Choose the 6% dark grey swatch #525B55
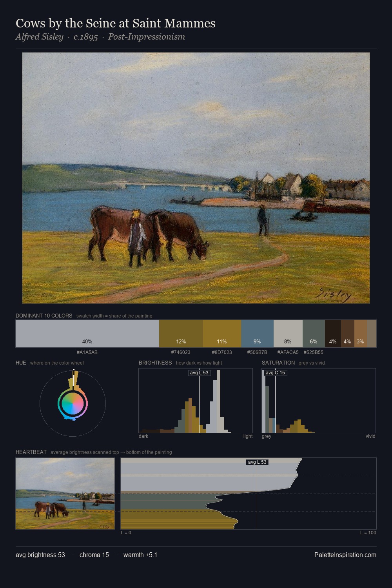The image size is (392, 588). click(x=314, y=334)
